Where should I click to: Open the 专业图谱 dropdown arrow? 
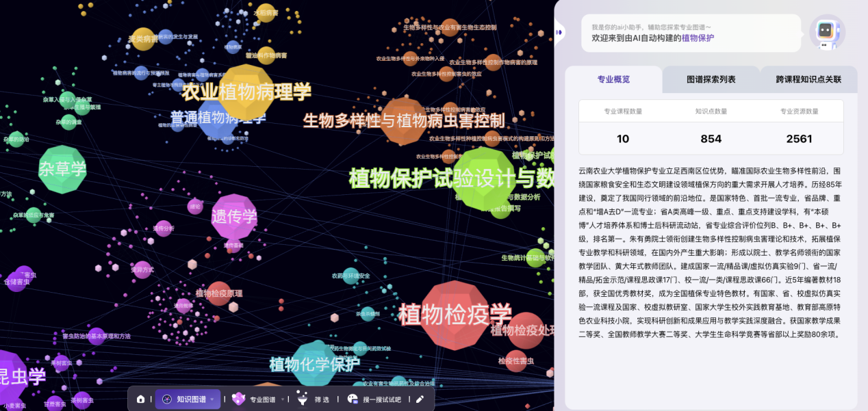[283, 399]
